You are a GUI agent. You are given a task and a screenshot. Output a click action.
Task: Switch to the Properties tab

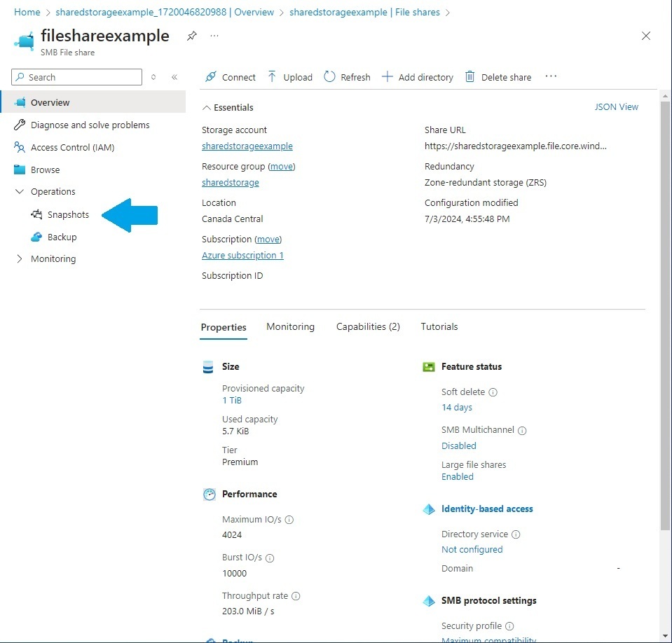224,327
